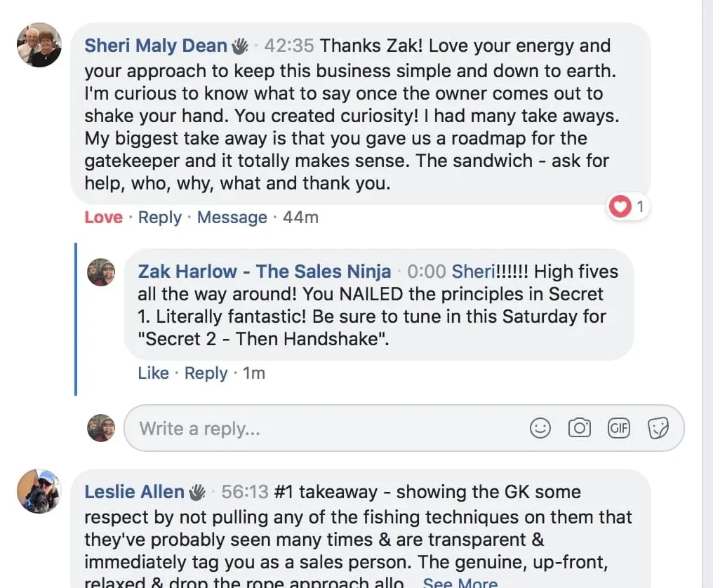Like Zak Harlow's reply
The height and width of the screenshot is (588, 713).
(153, 373)
